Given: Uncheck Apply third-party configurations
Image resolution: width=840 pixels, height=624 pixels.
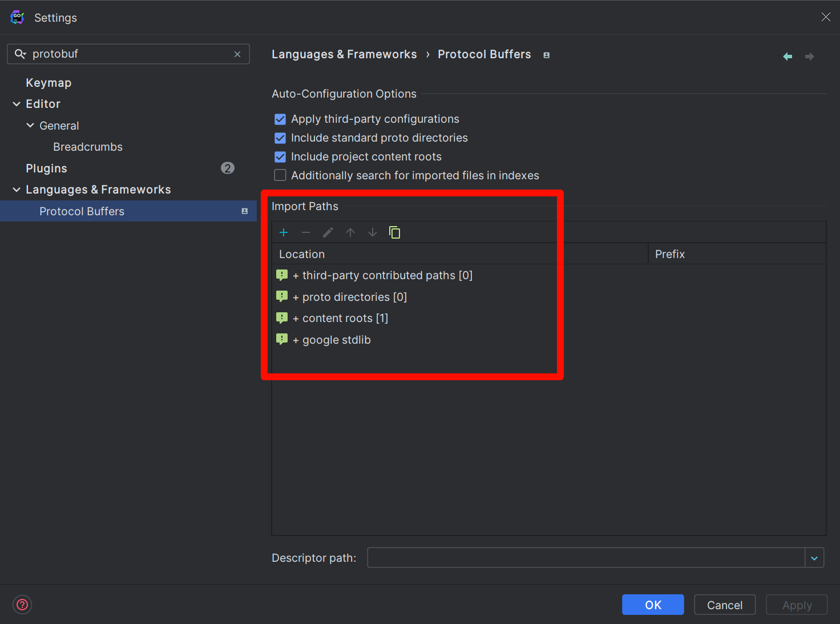Looking at the screenshot, I should coord(280,119).
